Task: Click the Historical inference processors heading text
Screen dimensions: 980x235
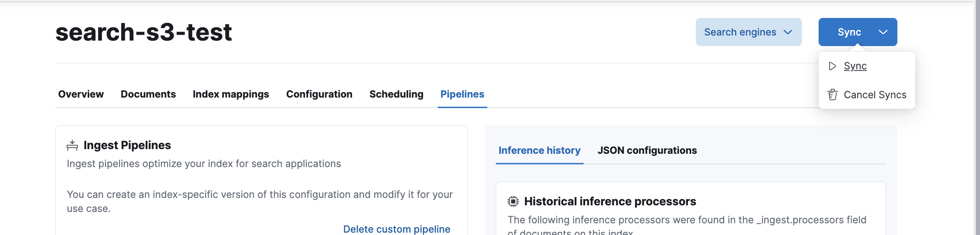Action: click(610, 201)
